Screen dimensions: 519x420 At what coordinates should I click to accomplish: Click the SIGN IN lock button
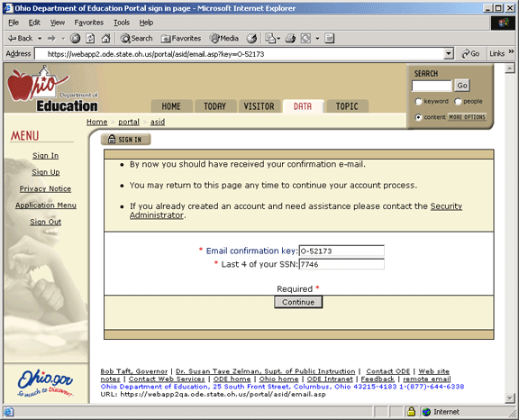pos(126,140)
